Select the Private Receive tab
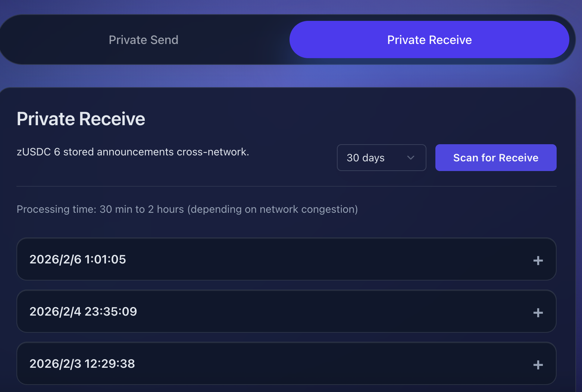Screen dimensions: 582x392 (429, 39)
